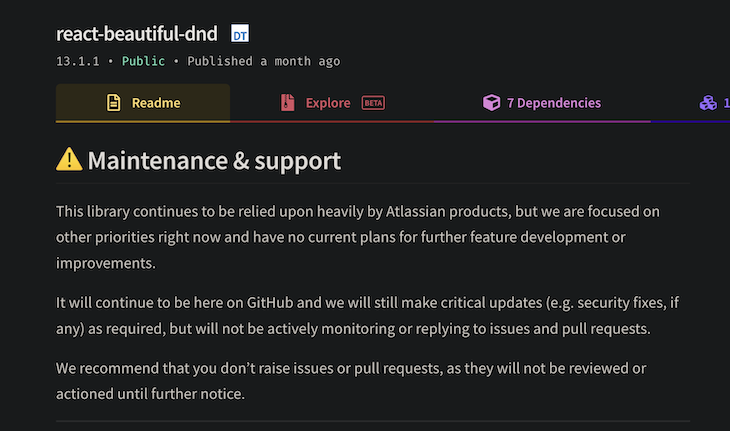This screenshot has height=431, width=730.
Task: Click the react-beautiful-dnd package title
Action: pos(137,34)
